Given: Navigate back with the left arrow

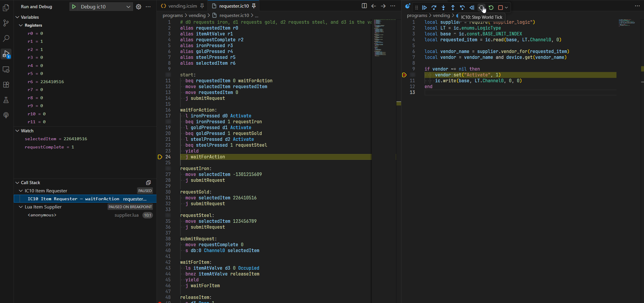Looking at the screenshot, I should [374, 6].
